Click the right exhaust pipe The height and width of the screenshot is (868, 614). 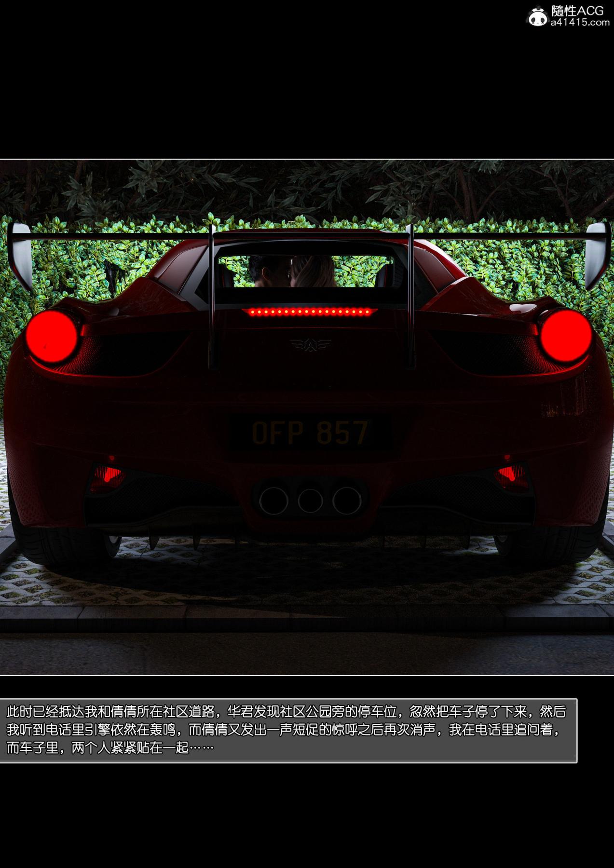(x=346, y=501)
